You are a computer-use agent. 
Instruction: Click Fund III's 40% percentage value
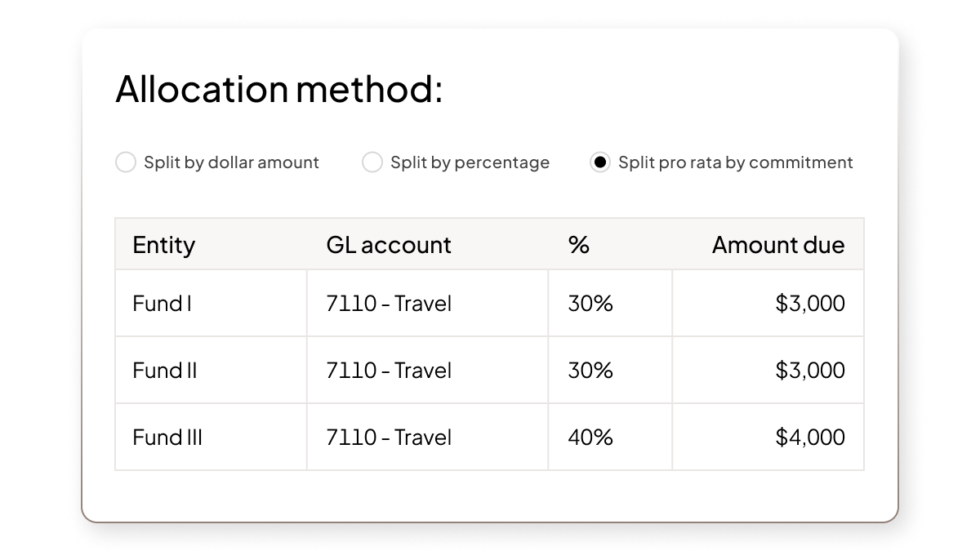click(x=590, y=437)
